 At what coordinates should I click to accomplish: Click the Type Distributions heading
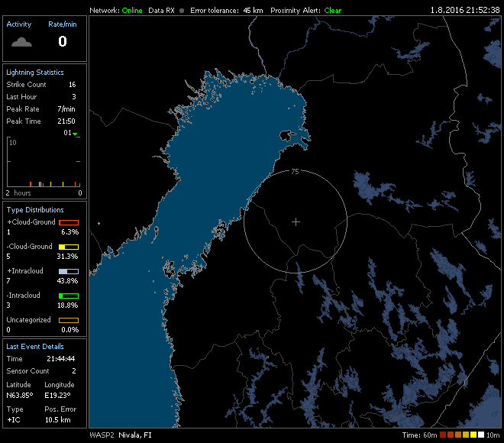coord(35,210)
